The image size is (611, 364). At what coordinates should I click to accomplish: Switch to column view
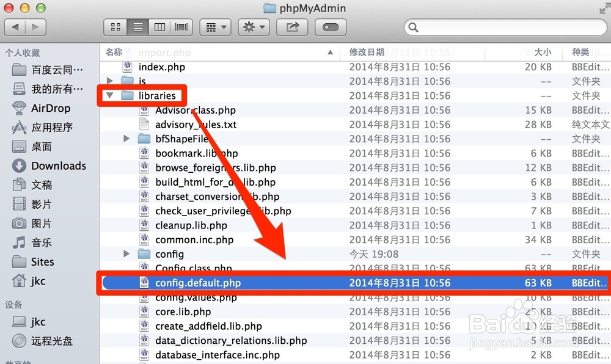[x=159, y=27]
